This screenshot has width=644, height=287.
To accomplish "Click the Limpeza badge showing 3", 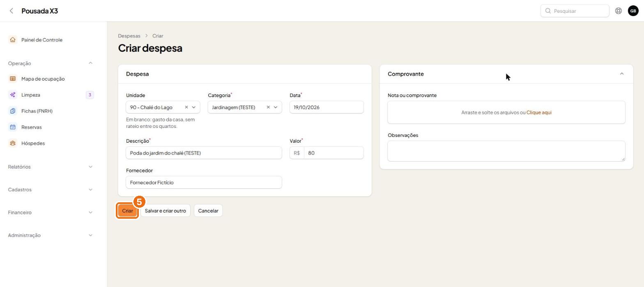I will pos(90,95).
